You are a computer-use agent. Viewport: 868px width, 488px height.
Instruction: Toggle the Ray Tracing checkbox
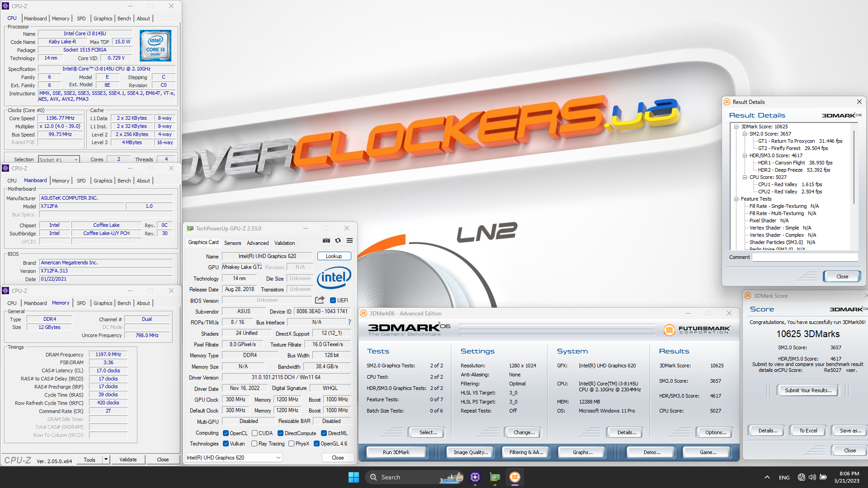254,444
